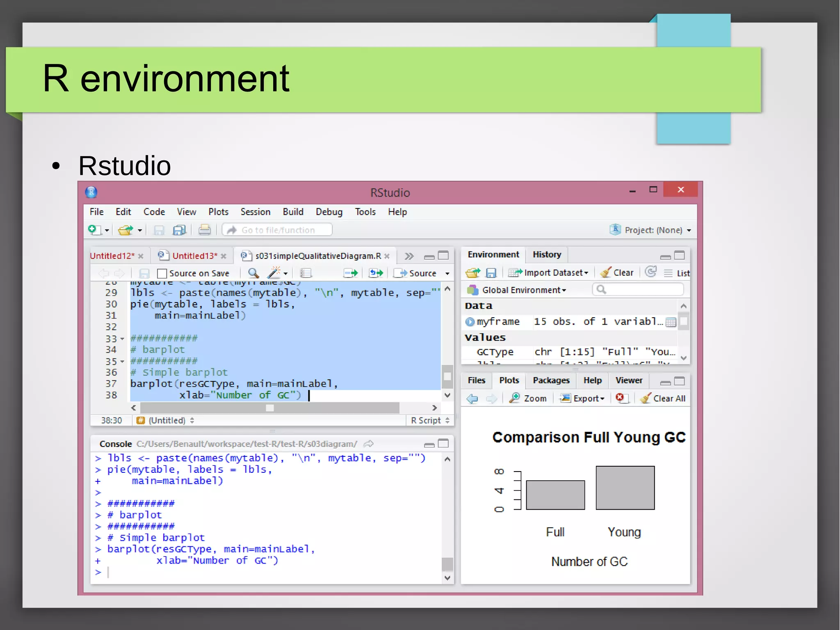Screen dimensions: 840x630
Task: Click the editor horizontal scrollbar thumb
Action: tap(270, 408)
